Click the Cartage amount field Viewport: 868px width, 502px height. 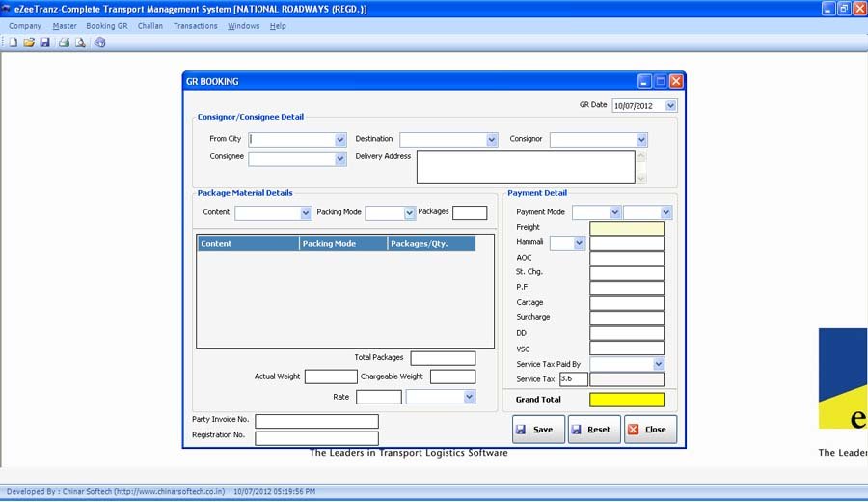pyautogui.click(x=627, y=303)
